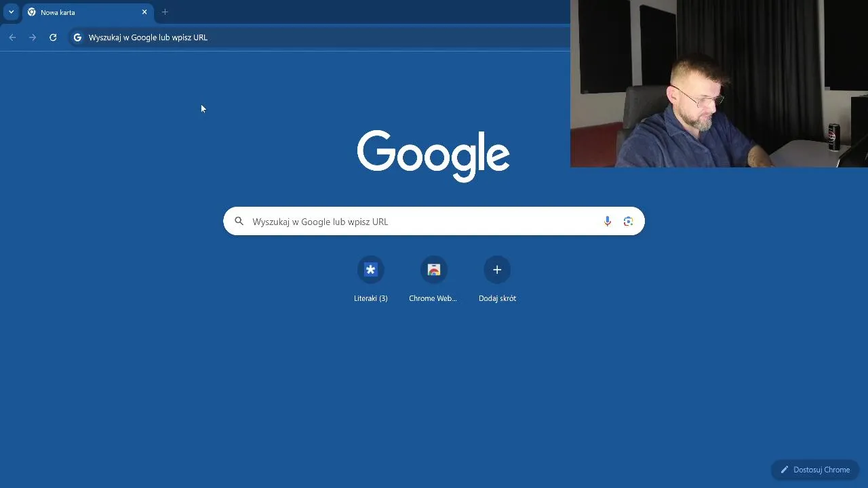Focus the Google search box
The width and height of the screenshot is (868, 488).
click(x=434, y=221)
